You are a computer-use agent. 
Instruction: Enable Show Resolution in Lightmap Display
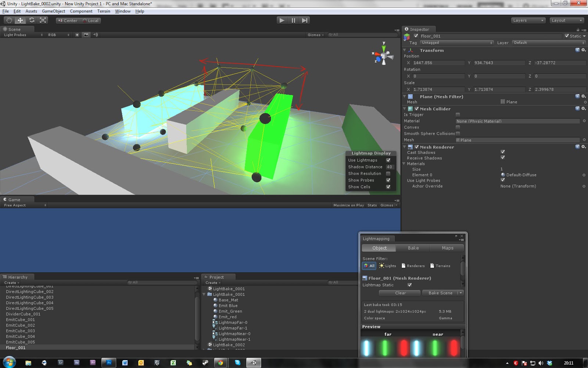pyautogui.click(x=388, y=173)
